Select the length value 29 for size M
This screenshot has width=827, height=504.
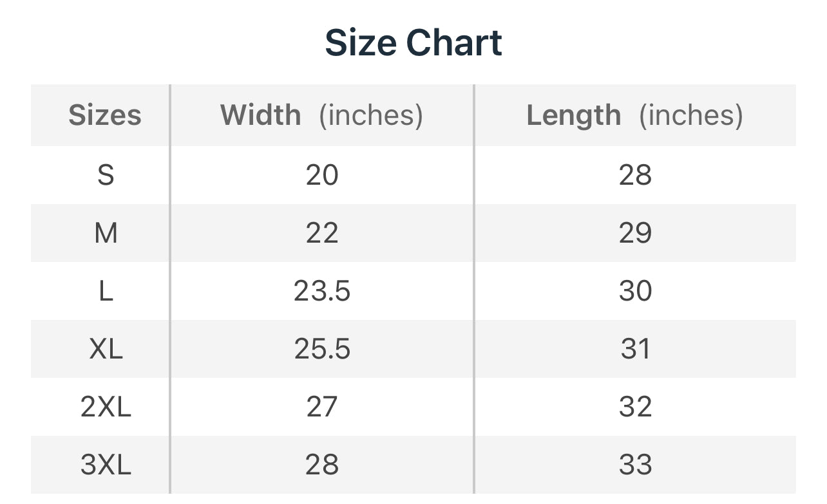pos(635,233)
